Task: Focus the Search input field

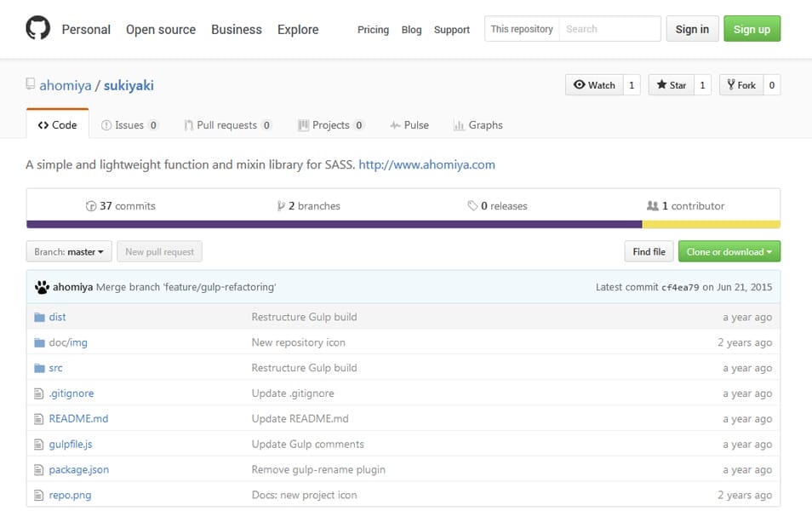Action: pyautogui.click(x=609, y=29)
